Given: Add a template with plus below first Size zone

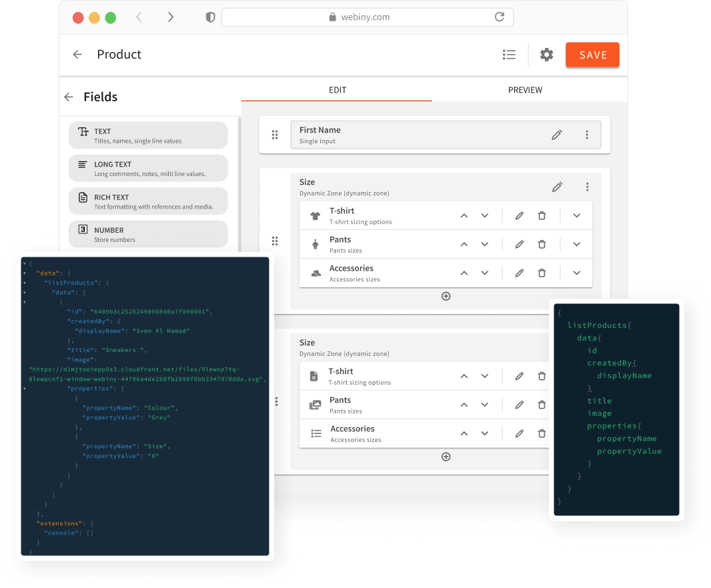Looking at the screenshot, I should (x=446, y=296).
